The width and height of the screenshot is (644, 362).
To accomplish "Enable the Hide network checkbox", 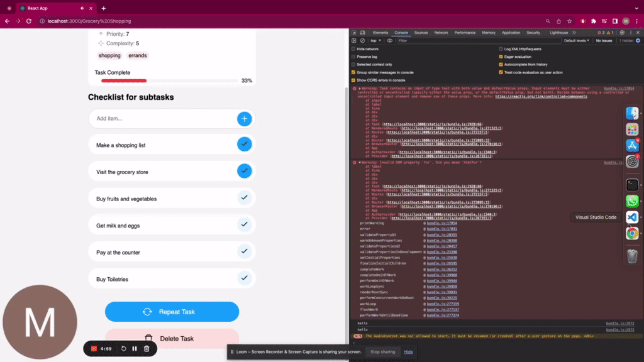I will 353,48.
